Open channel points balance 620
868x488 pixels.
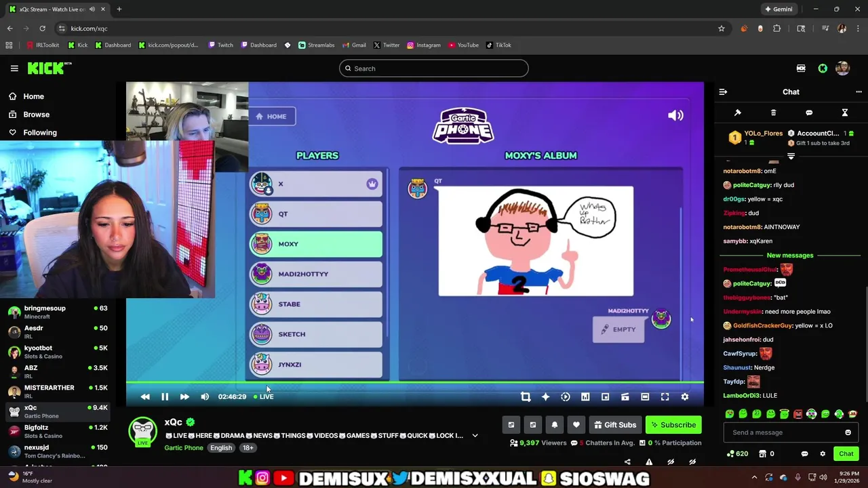737,453
